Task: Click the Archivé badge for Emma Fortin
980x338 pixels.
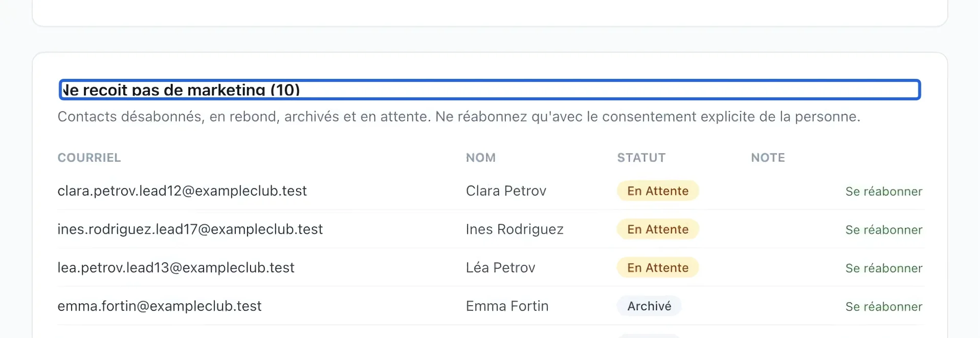Action: [649, 306]
